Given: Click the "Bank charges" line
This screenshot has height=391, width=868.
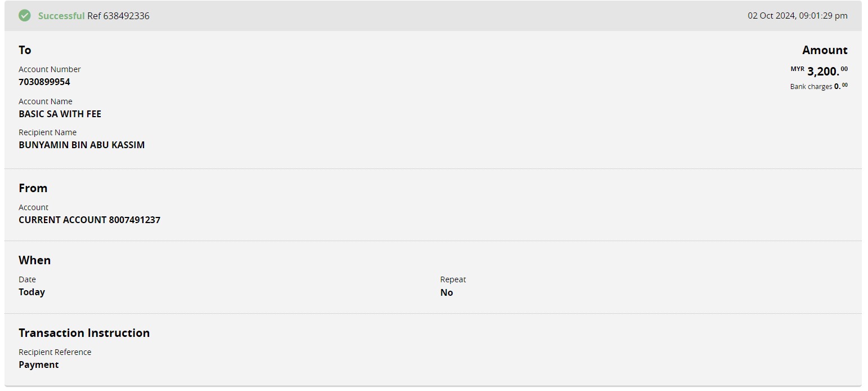Looking at the screenshot, I should tap(818, 87).
